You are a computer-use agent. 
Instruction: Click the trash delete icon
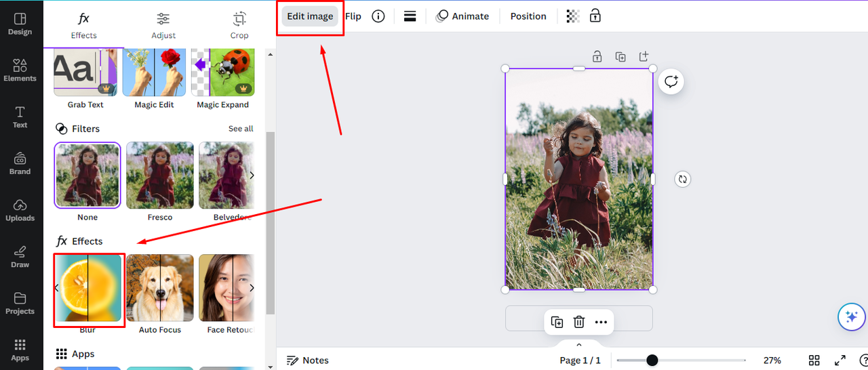[x=579, y=322]
